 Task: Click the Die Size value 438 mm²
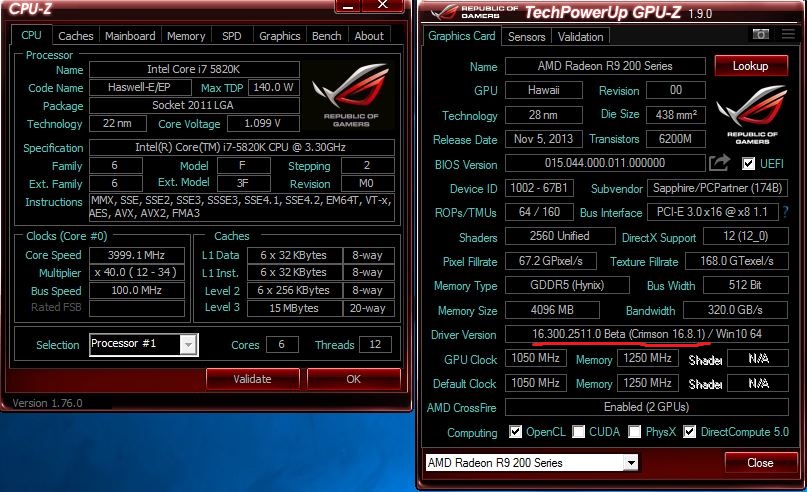(x=676, y=115)
